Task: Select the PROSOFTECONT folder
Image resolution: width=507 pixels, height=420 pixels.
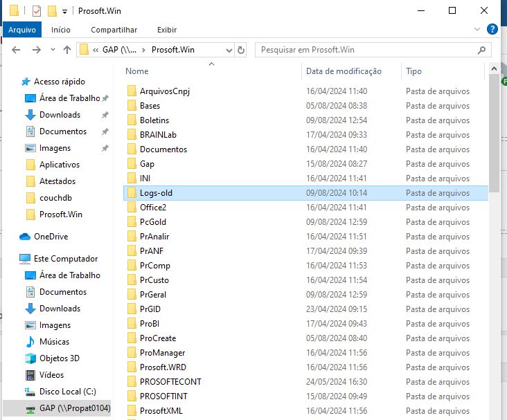Action: [x=170, y=382]
